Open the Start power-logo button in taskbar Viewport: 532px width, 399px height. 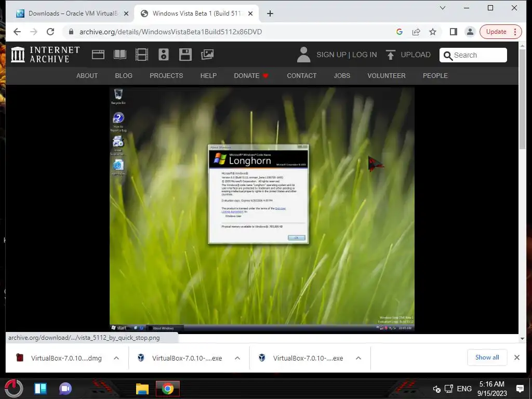[x=14, y=388]
